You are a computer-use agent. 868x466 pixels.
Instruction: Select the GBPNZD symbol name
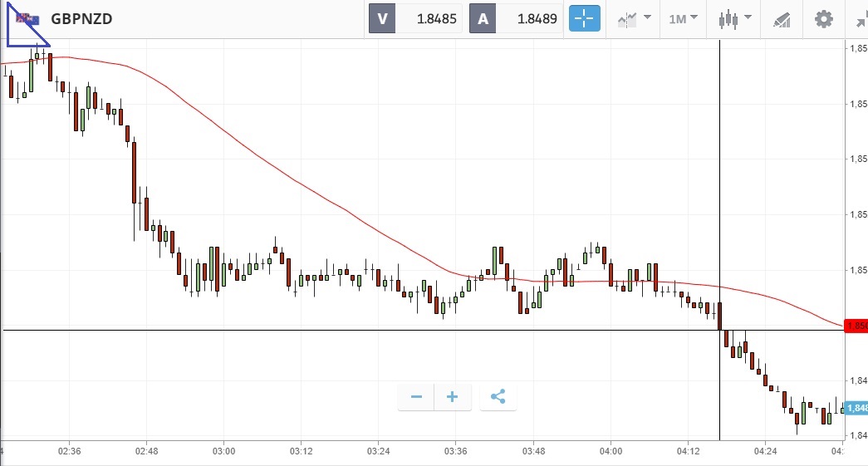click(x=81, y=18)
